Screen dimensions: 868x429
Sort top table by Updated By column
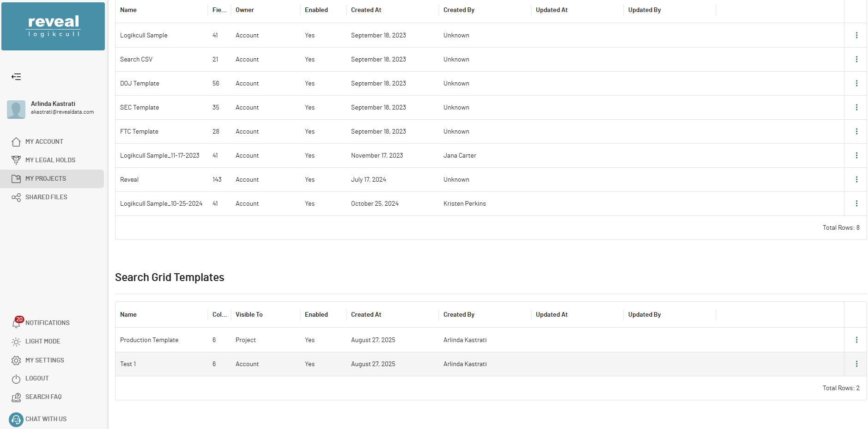645,10
